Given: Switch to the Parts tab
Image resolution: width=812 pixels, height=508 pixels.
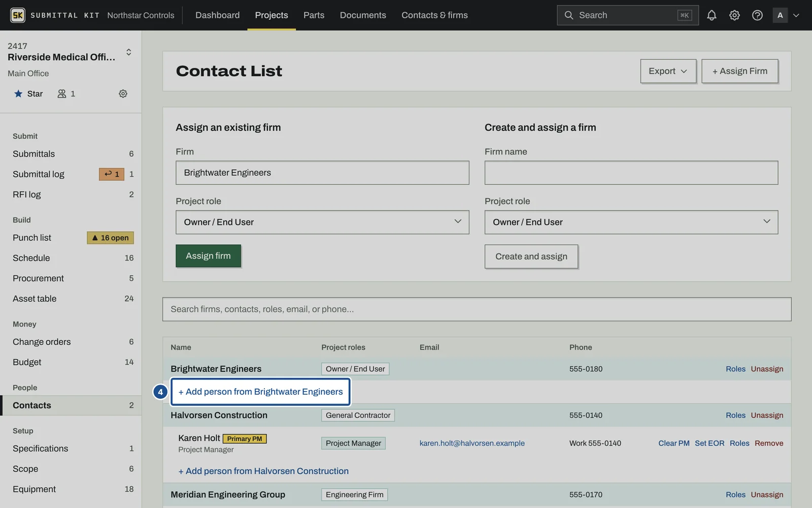Looking at the screenshot, I should (x=314, y=15).
